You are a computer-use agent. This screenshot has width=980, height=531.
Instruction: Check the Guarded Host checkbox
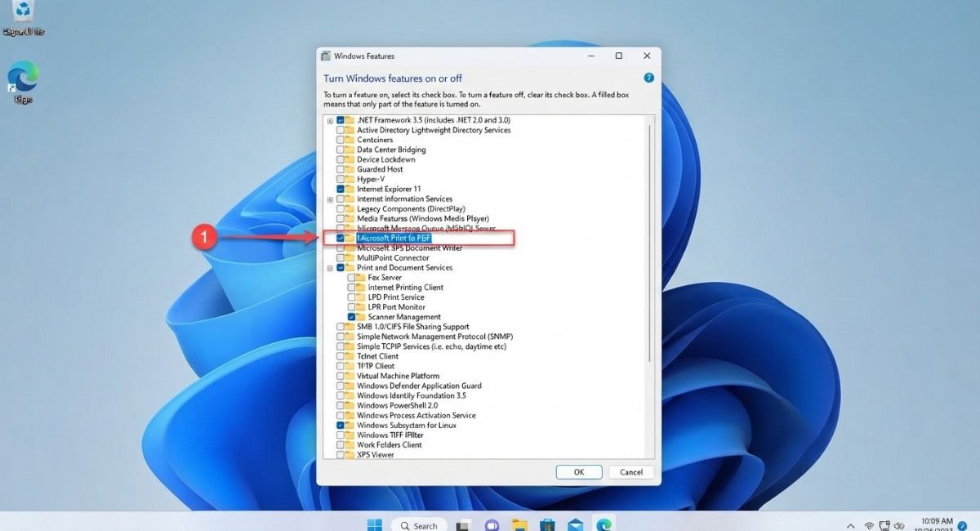coord(340,169)
